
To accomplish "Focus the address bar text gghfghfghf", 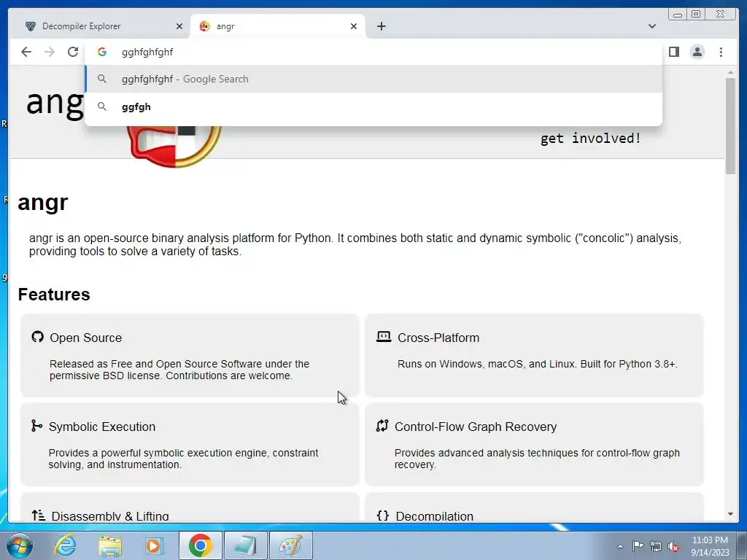I will pos(147,52).
